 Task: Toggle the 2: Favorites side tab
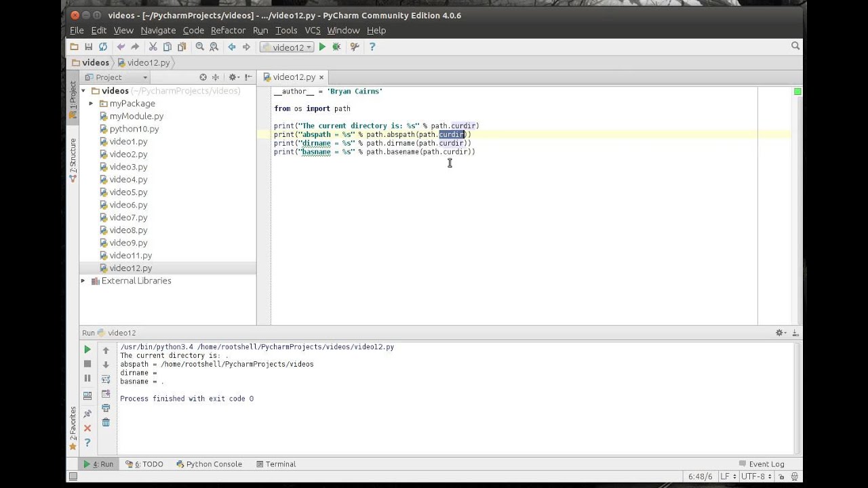[73, 428]
